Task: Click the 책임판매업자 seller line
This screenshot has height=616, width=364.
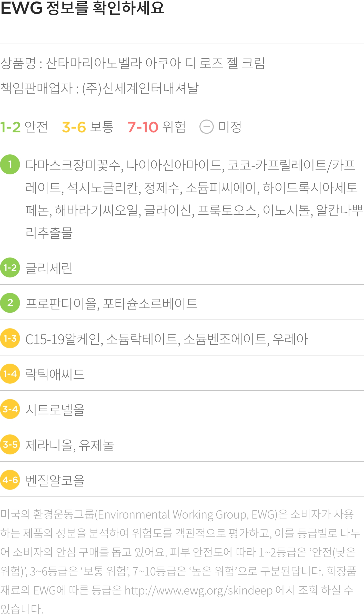Action: click(99, 88)
